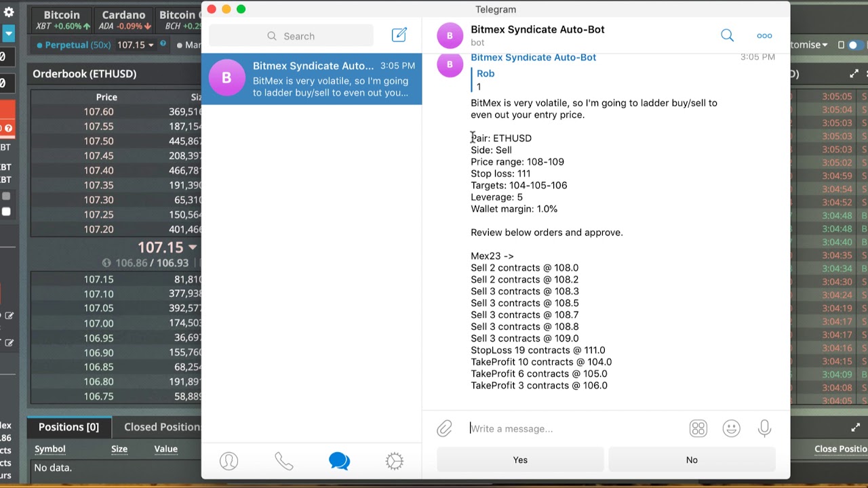
Task: Click the help icon next to Perpetual price
Action: [162, 44]
